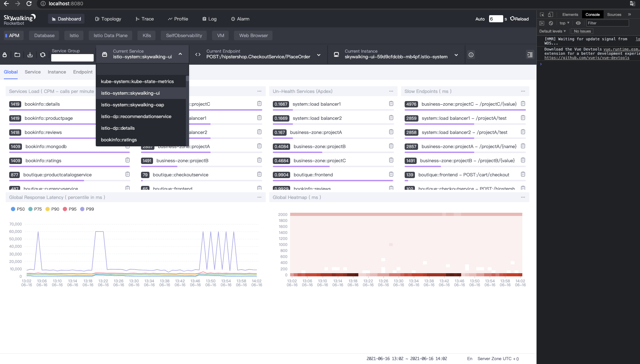Click the info circle icon after Current Instance
The height and width of the screenshot is (364, 640).
point(471,55)
